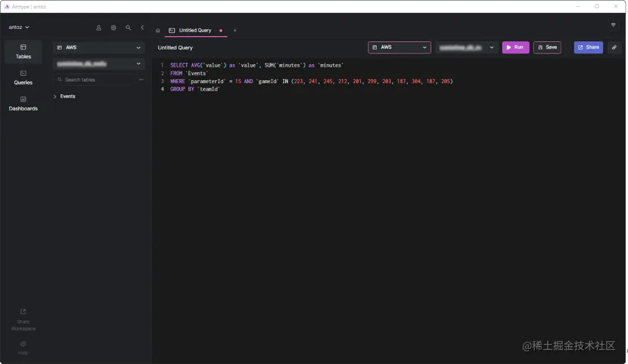The width and height of the screenshot is (628, 364).
Task: Open table options ellipsis next to search
Action: point(141,80)
